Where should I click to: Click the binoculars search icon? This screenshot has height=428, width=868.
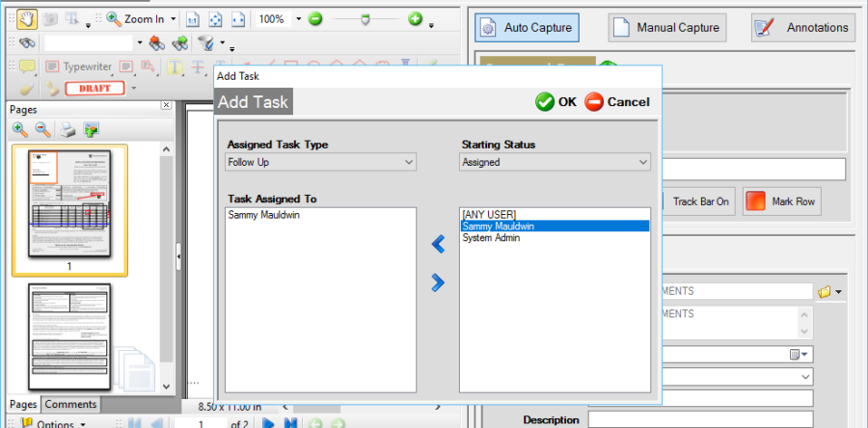click(x=27, y=43)
